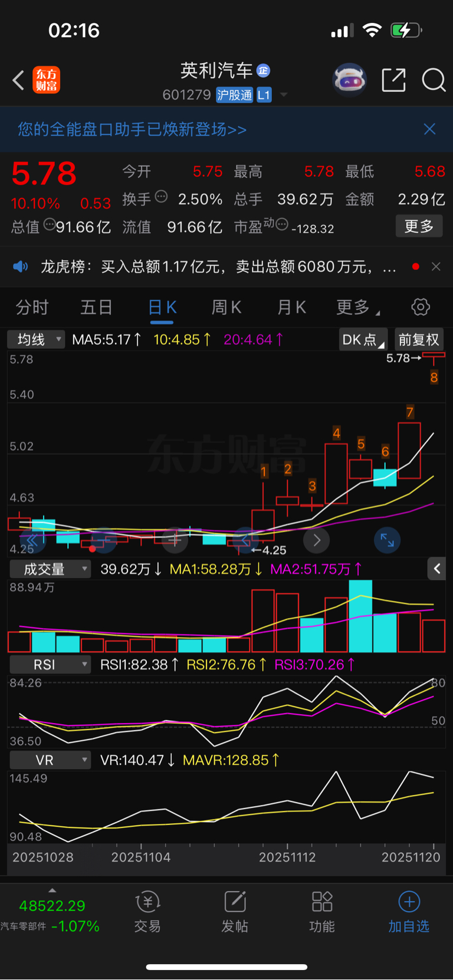Tap the battery status icon

[406, 30]
